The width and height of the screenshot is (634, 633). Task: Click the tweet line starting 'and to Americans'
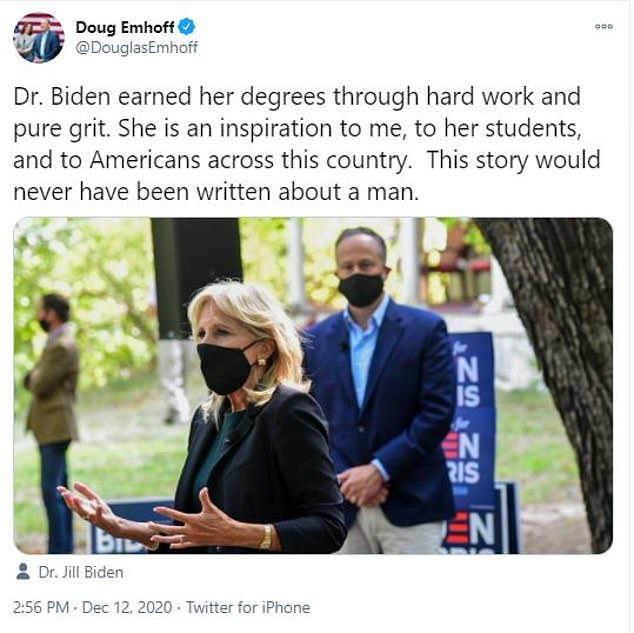pos(306,160)
